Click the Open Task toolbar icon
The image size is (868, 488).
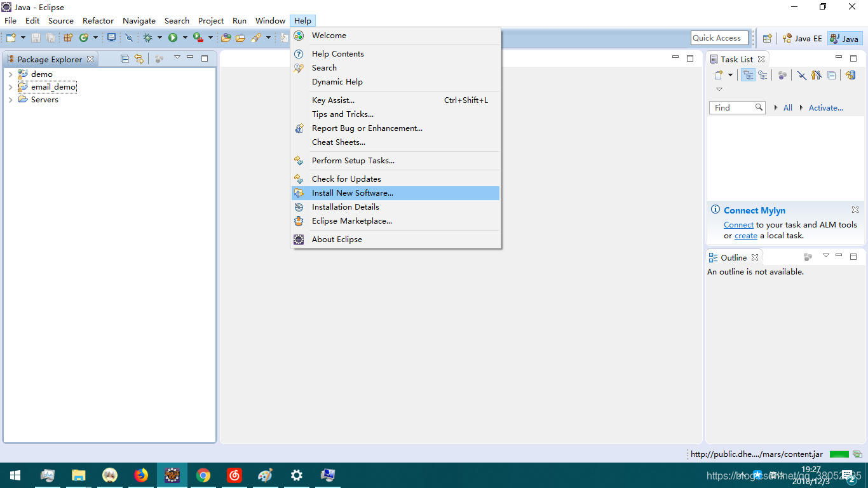pos(241,38)
